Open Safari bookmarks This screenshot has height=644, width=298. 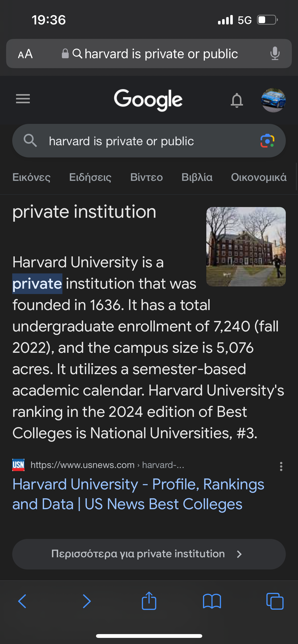(x=212, y=601)
